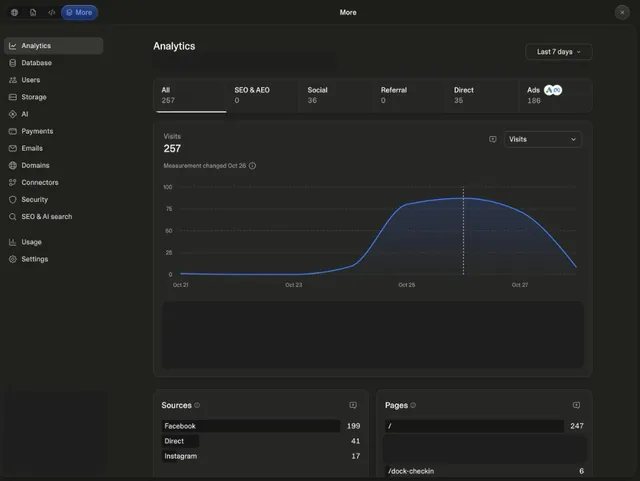Click the Connectors icon in sidebar

click(13, 183)
